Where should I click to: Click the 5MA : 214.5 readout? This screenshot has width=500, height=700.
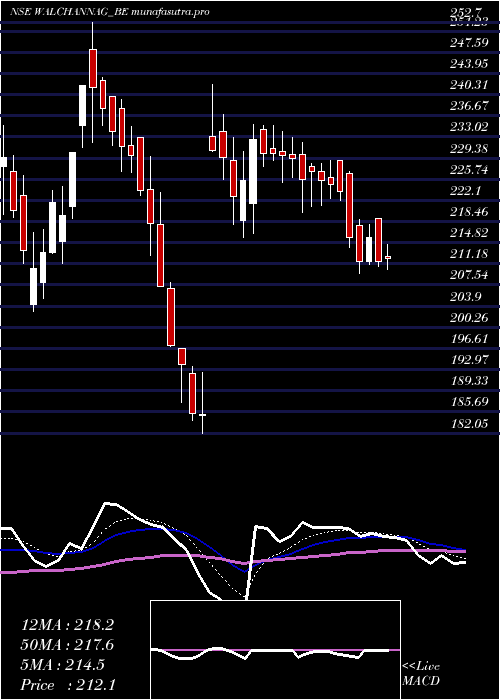pyautogui.click(x=63, y=665)
